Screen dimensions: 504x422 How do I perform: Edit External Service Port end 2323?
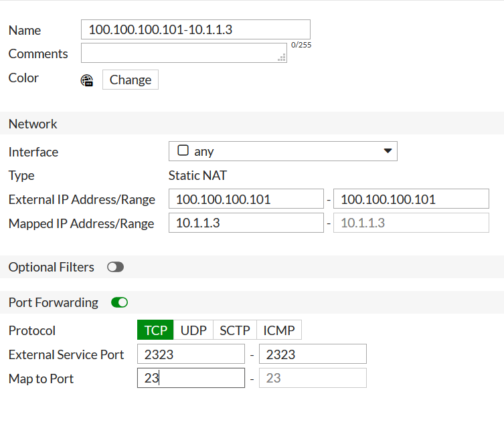click(x=313, y=354)
